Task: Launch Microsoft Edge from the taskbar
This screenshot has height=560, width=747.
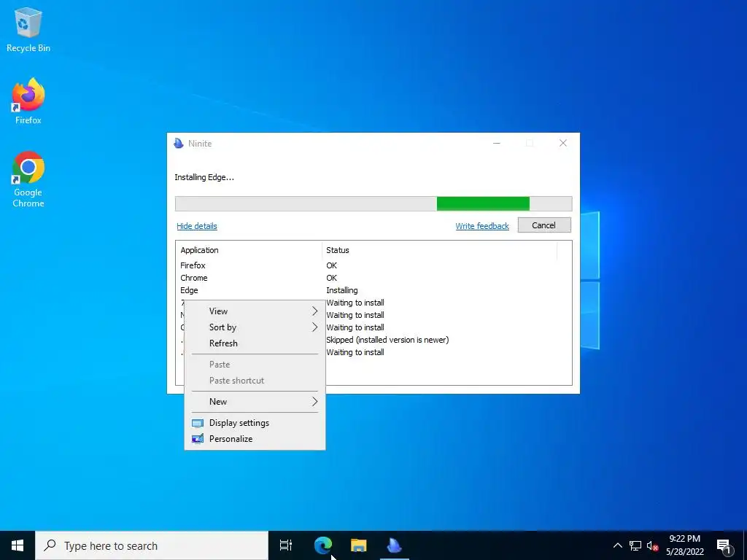Action: (x=323, y=545)
